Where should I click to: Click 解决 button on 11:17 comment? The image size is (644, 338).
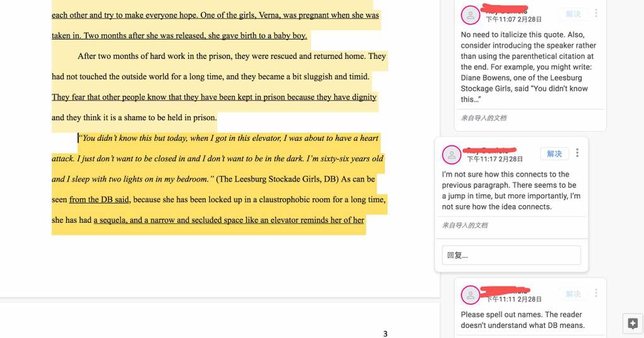pyautogui.click(x=554, y=154)
